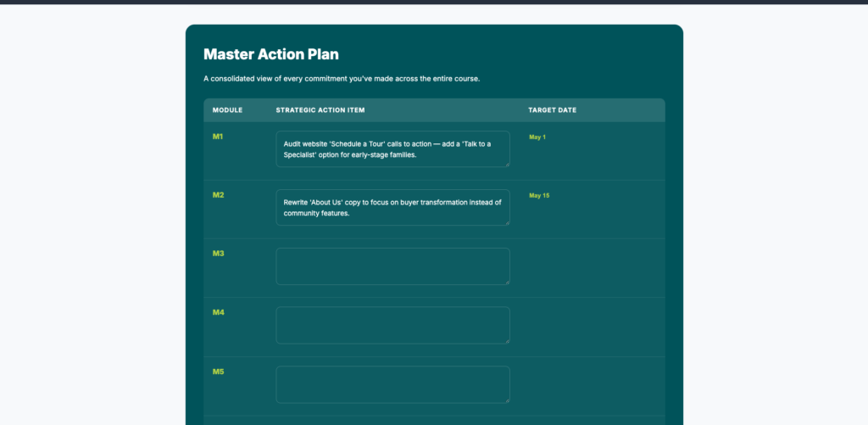Click the 'TARGET DATE' column header
Screen dimensions: 868x425
click(553, 110)
